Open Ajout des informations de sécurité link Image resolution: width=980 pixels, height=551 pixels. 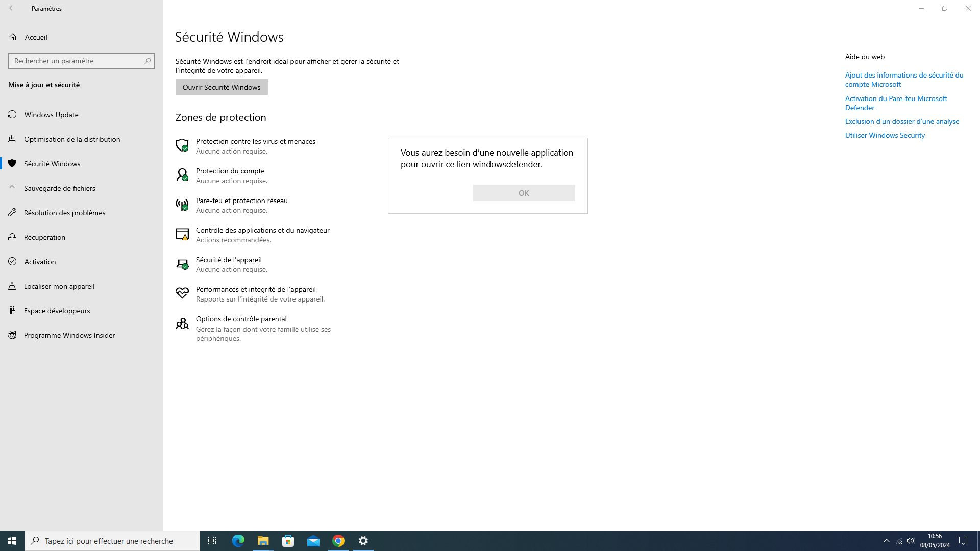click(904, 80)
